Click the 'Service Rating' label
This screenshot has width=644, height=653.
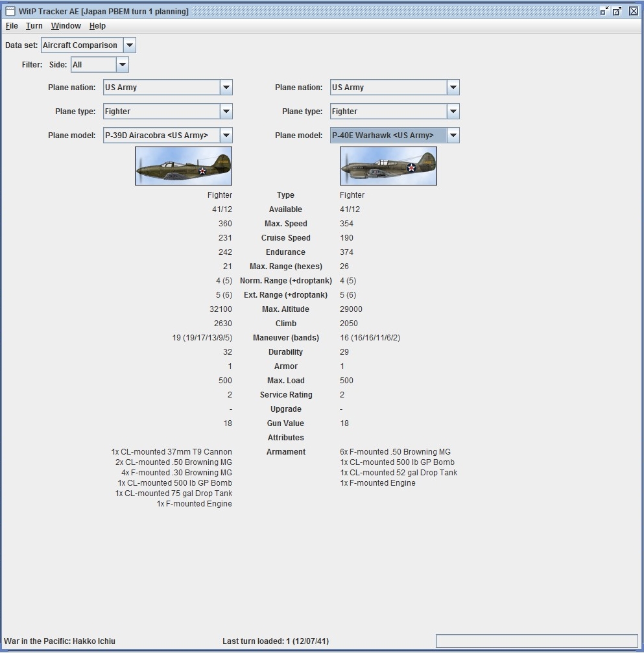[286, 395]
